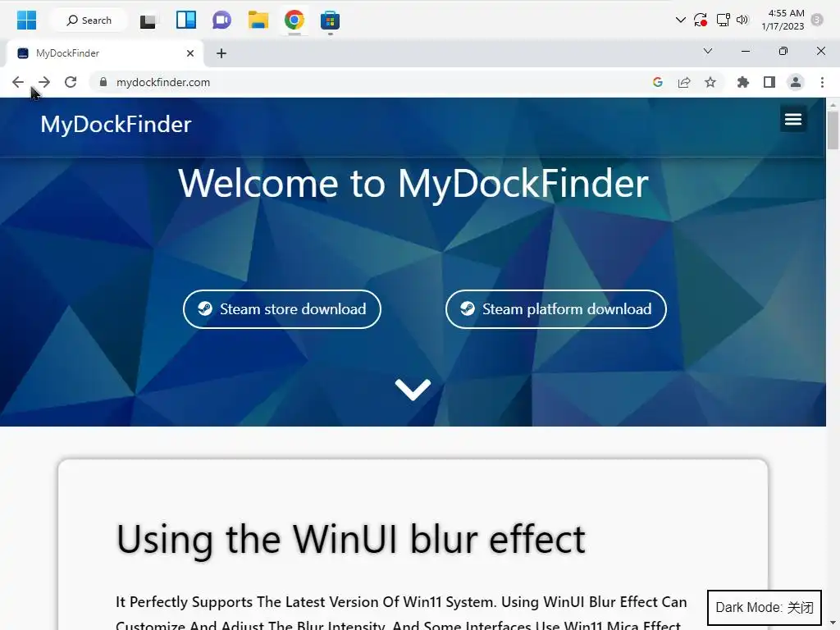Launch the Chat app from taskbar
Viewport: 840px width, 630px height.
coord(221,21)
